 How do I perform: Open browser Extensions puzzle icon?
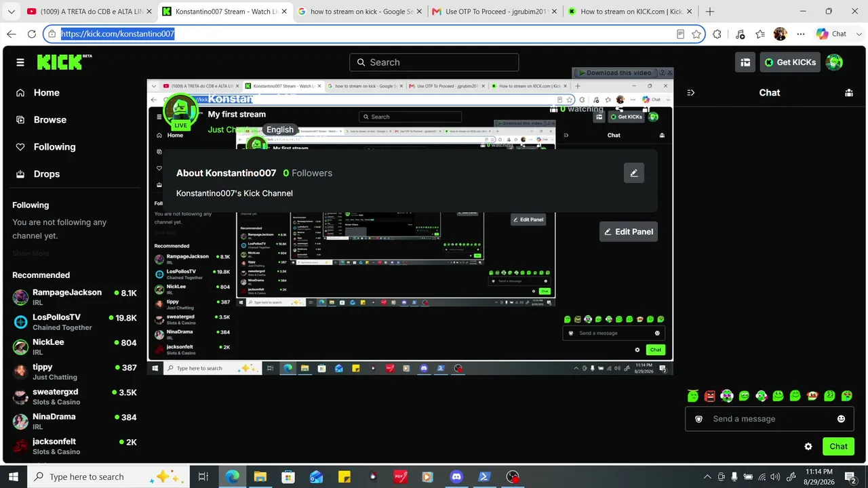717,34
